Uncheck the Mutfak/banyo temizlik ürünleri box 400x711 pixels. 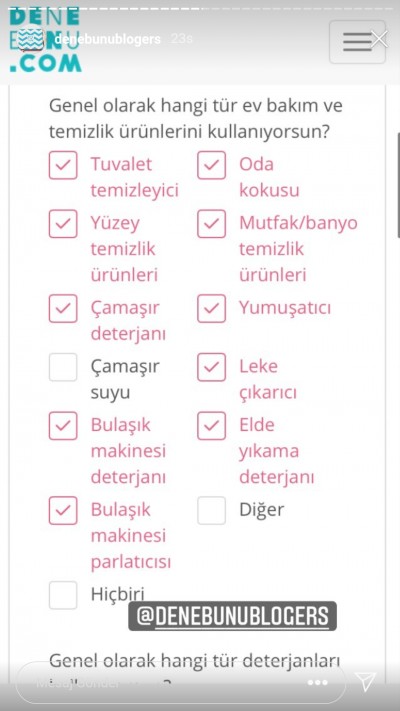coord(211,224)
